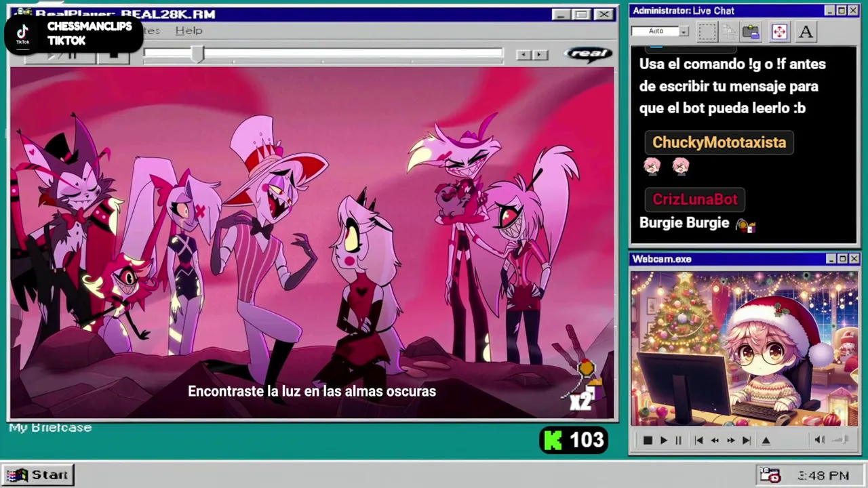Screen dimensions: 868x488
Task: Click the right arrow beside RealPlayer seek bar
Action: (x=540, y=54)
